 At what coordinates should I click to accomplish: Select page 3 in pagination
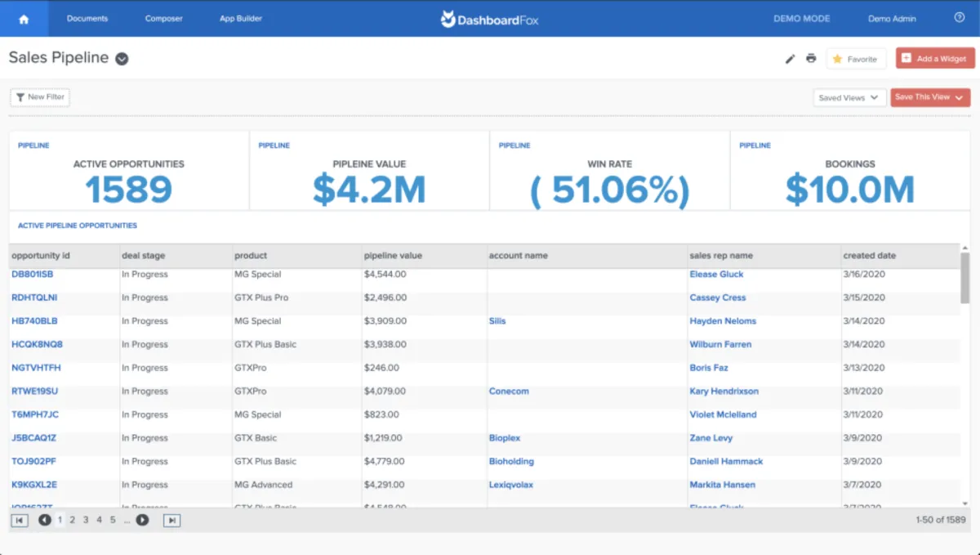click(x=86, y=520)
